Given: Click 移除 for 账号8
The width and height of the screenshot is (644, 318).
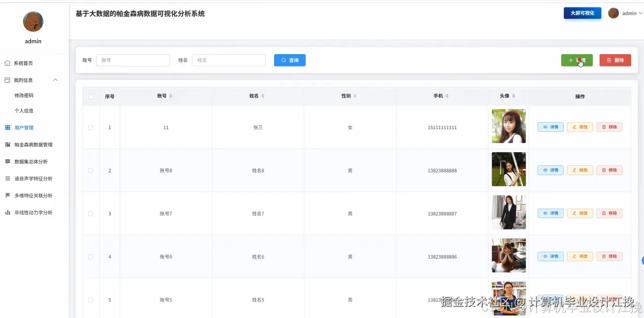Looking at the screenshot, I should click(x=610, y=170).
